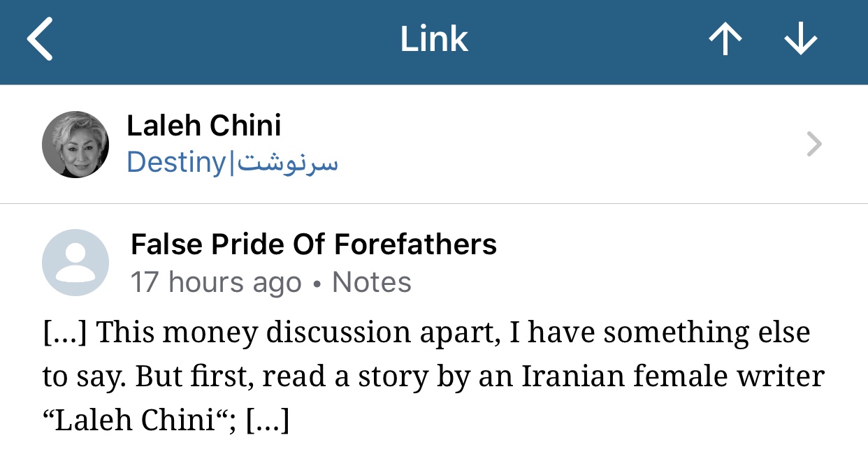Open Laleh Chini's profile photo
Viewport: 868px width, 454px height.
click(x=75, y=145)
